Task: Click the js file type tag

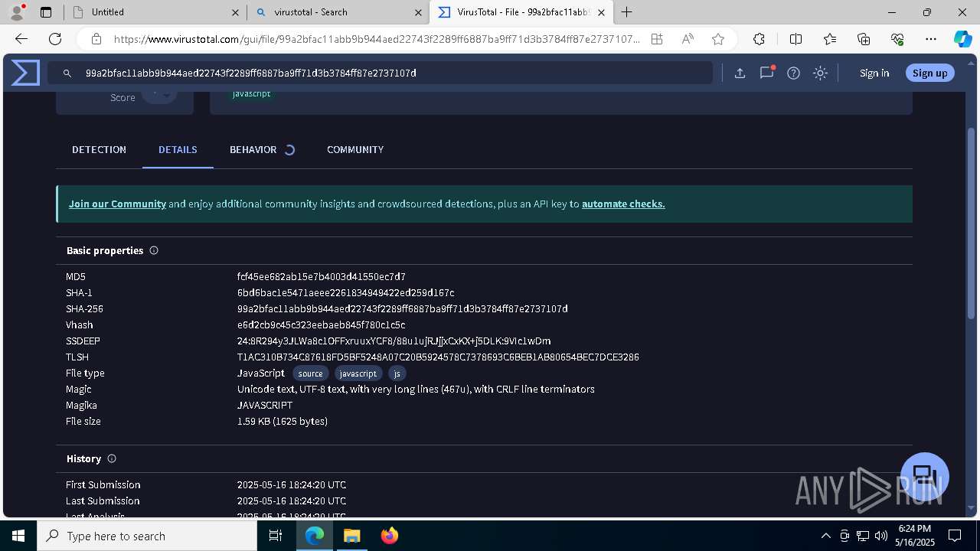Action: 397,373
